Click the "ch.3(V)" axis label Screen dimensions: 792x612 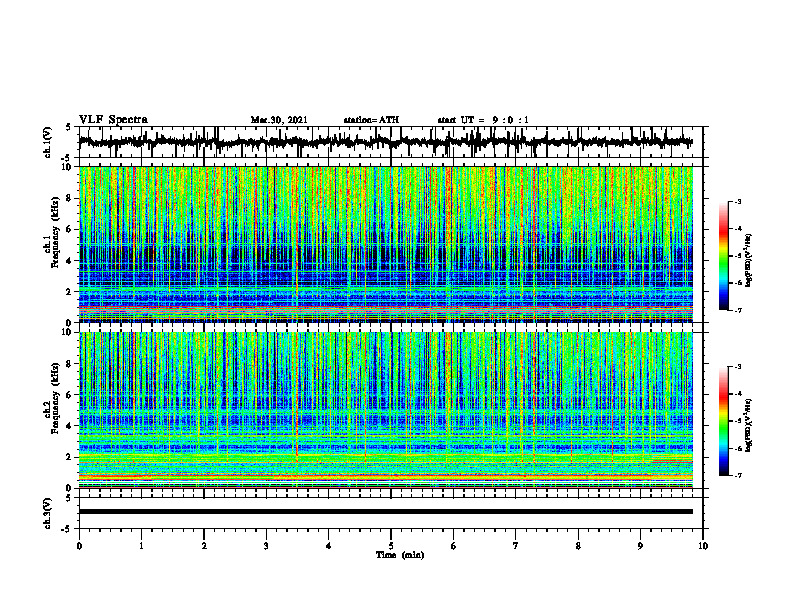[x=48, y=514]
